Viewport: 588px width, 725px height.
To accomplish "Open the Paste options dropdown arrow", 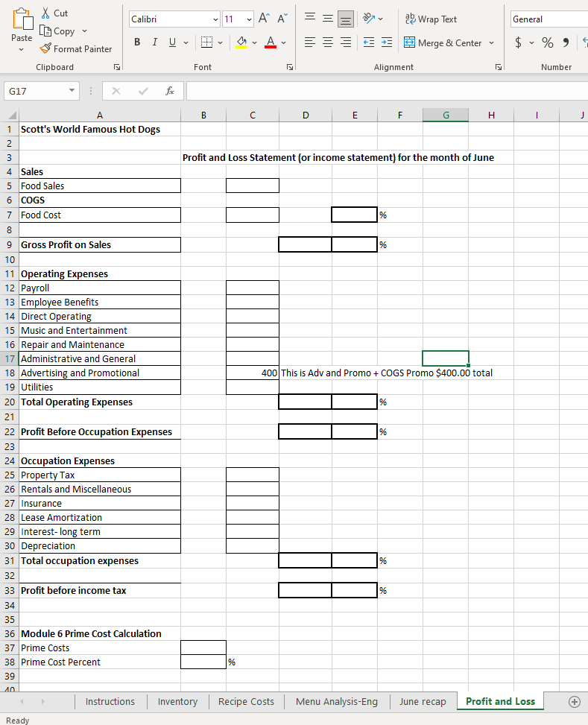I will [x=22, y=49].
